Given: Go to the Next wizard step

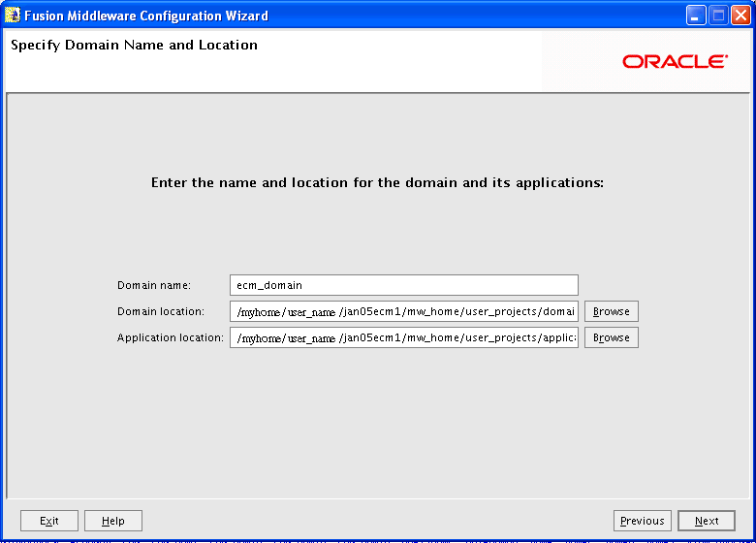Looking at the screenshot, I should tap(707, 521).
